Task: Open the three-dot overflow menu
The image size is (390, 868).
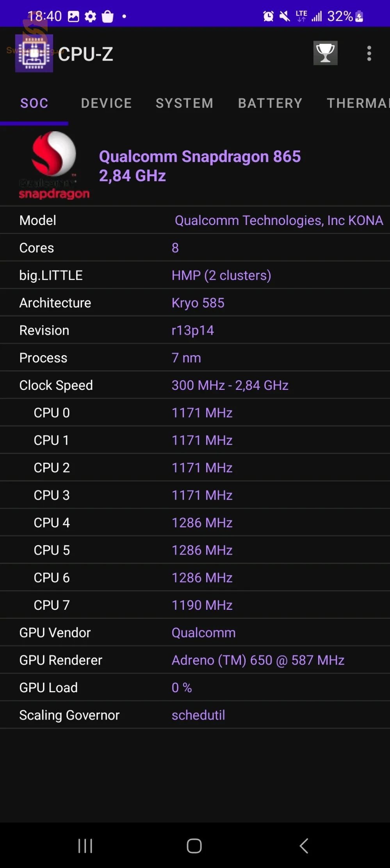Action: click(369, 54)
